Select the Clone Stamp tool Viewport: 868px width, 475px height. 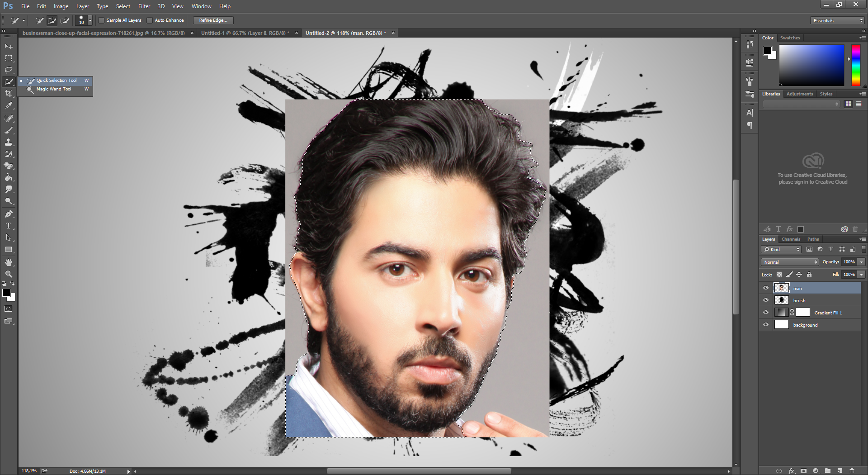[9, 142]
